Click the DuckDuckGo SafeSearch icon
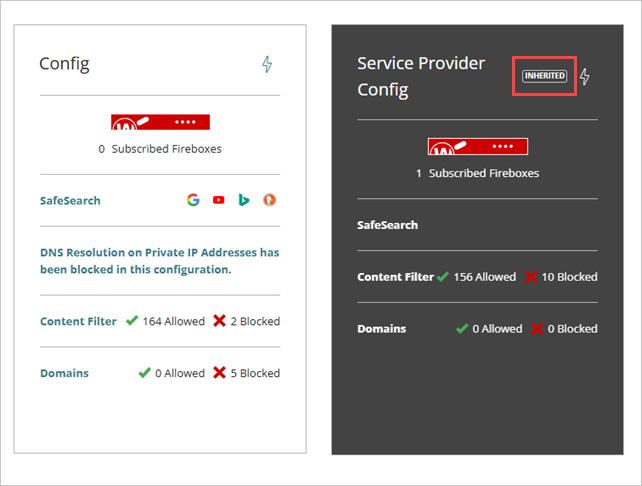This screenshot has height=486, width=642. click(269, 200)
